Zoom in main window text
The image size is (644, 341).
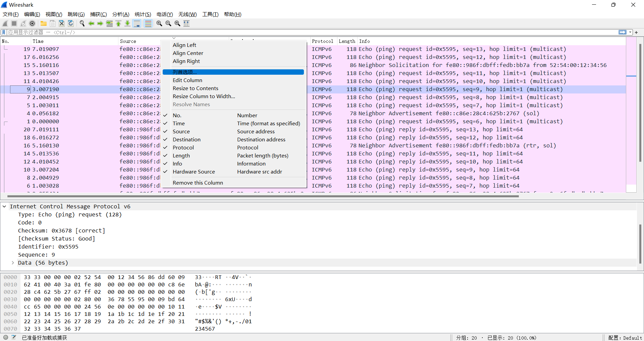pyautogui.click(x=159, y=23)
